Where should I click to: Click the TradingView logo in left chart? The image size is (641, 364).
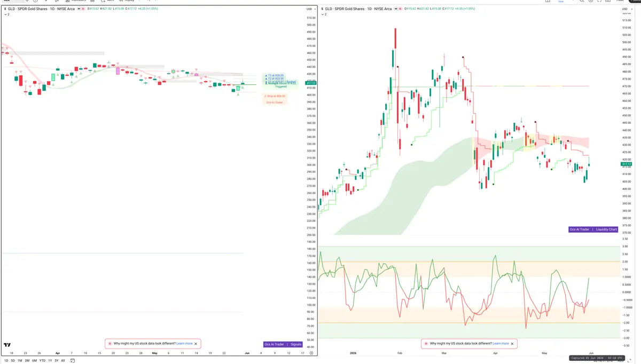(7, 345)
